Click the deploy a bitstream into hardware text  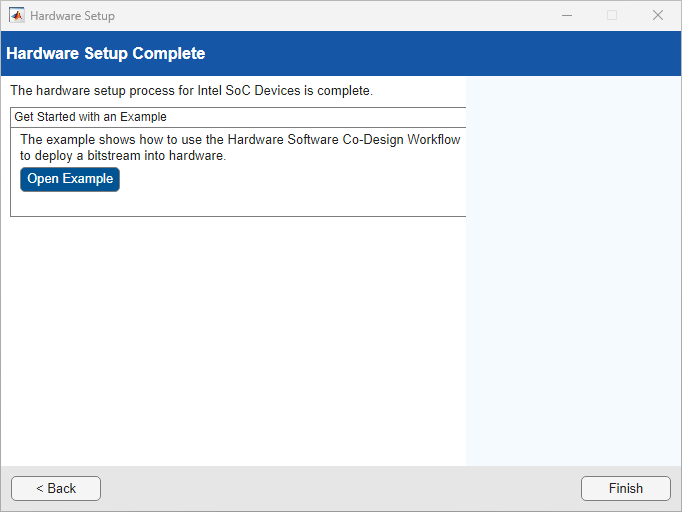123,156
